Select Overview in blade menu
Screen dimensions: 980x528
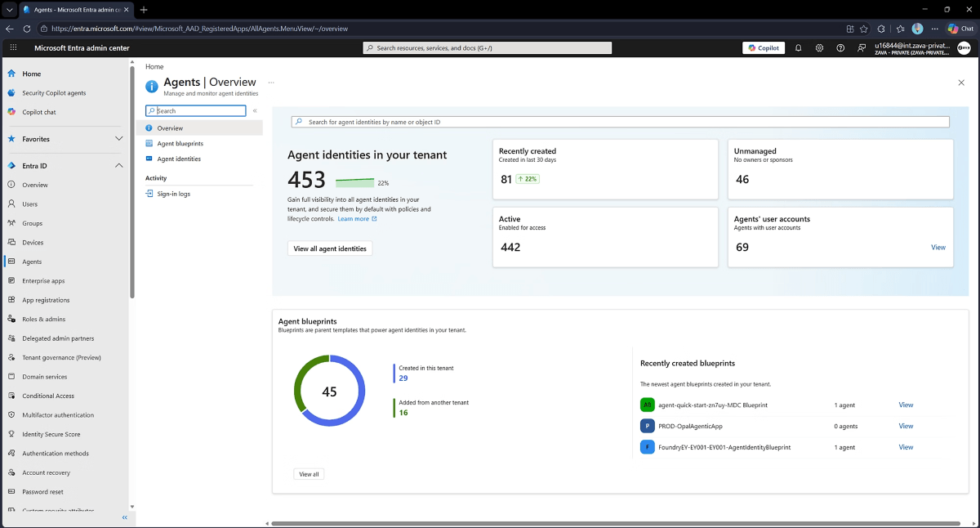click(x=199, y=128)
